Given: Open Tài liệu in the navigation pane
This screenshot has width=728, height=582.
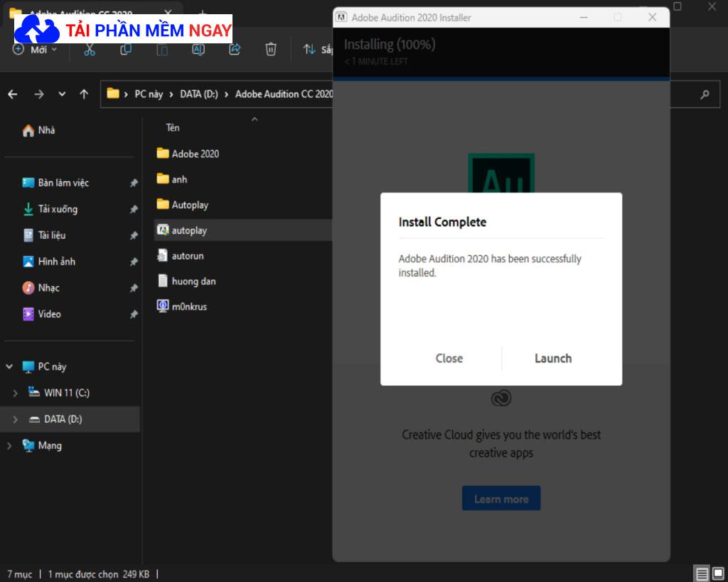Looking at the screenshot, I should point(51,235).
